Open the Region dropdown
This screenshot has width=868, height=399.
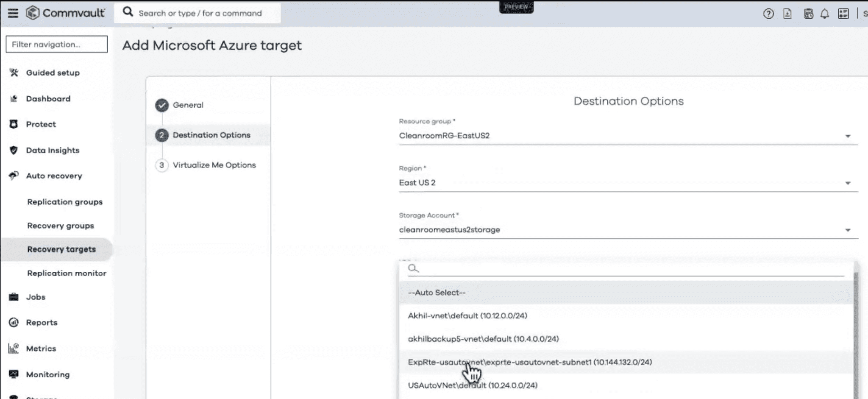coord(848,183)
